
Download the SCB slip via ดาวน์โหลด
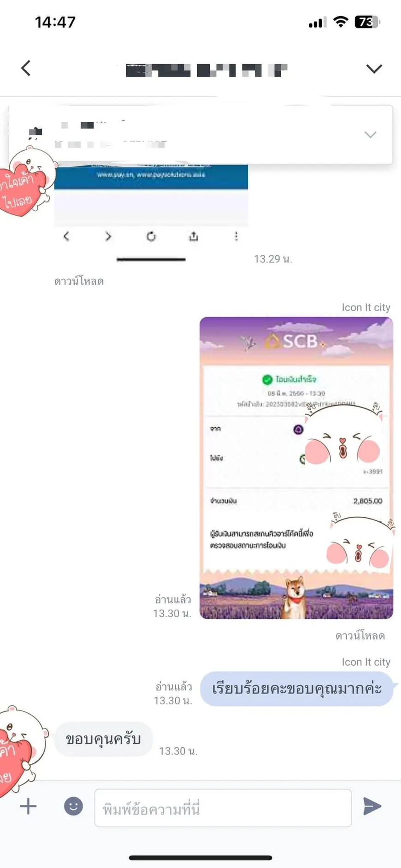(x=360, y=636)
